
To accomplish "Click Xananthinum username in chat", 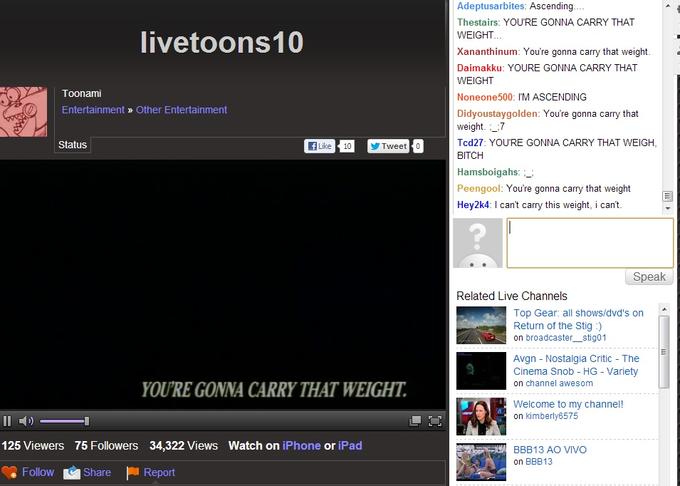I will [x=487, y=52].
